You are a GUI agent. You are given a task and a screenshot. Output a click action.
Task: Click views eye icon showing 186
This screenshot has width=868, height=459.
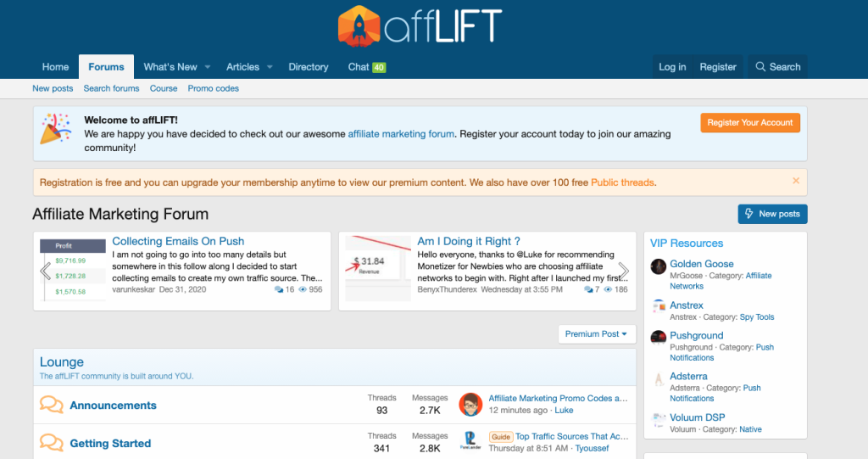(608, 289)
